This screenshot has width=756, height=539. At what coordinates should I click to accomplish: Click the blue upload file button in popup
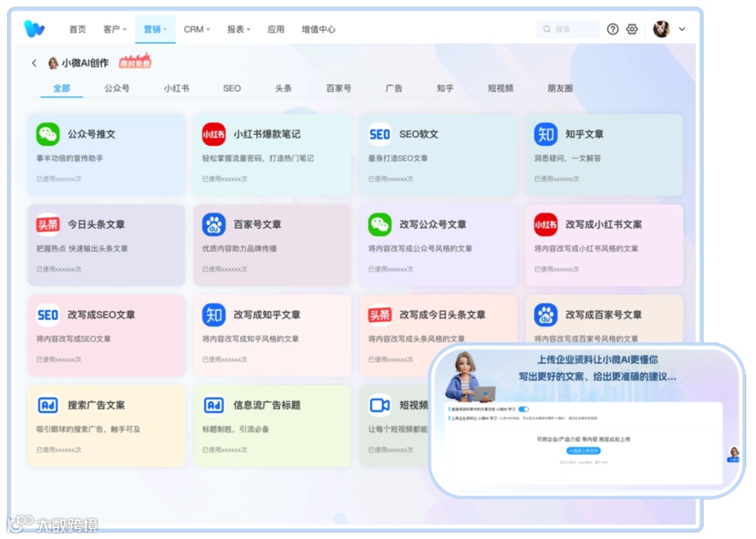(583, 451)
